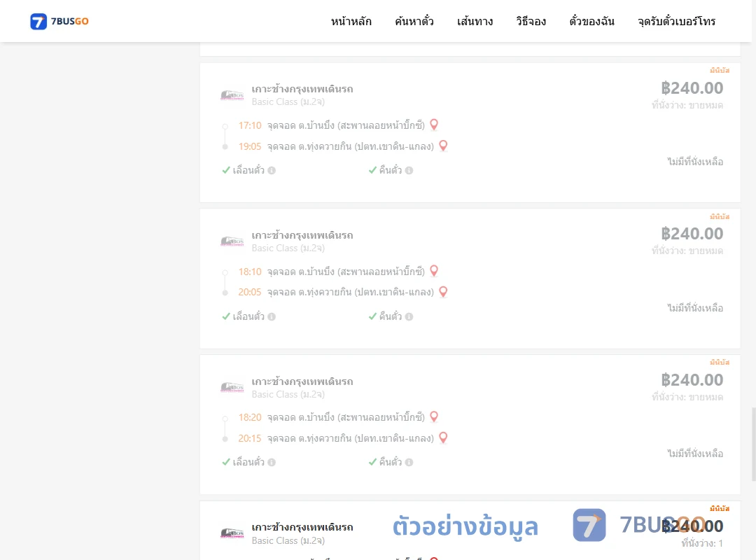This screenshot has width=756, height=560.
Task: Click จุดรับตั๋วเบอร์โทร link in the header
Action: [676, 21]
